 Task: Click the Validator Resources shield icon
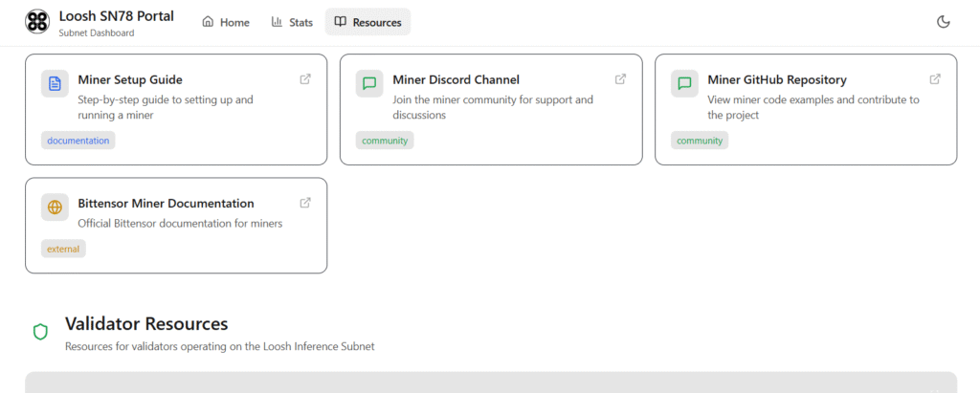pos(40,332)
